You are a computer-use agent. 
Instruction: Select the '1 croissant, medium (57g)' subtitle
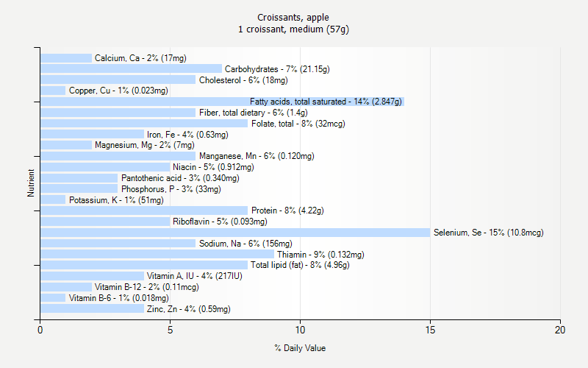(x=293, y=29)
